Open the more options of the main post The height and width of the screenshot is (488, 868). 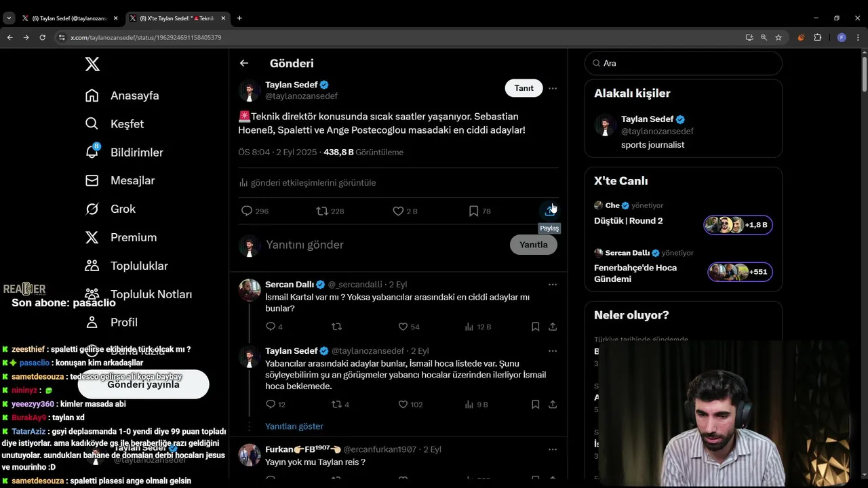[x=553, y=88]
